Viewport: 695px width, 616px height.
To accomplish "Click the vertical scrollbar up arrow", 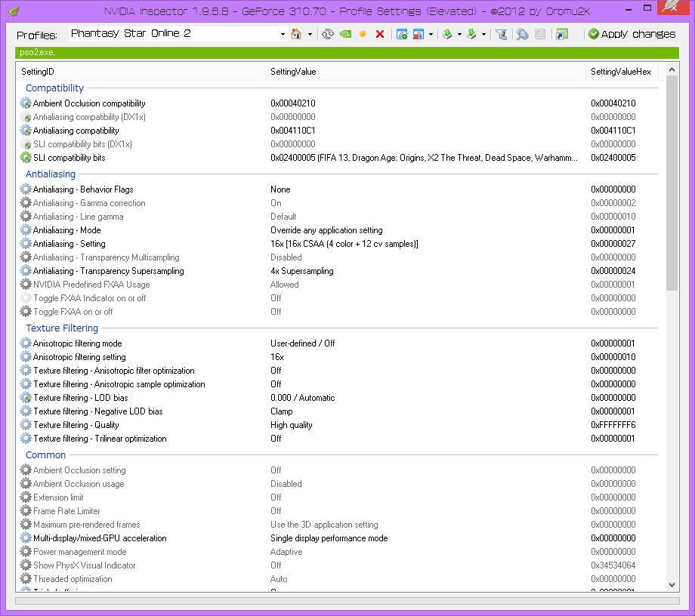I will pos(672,69).
